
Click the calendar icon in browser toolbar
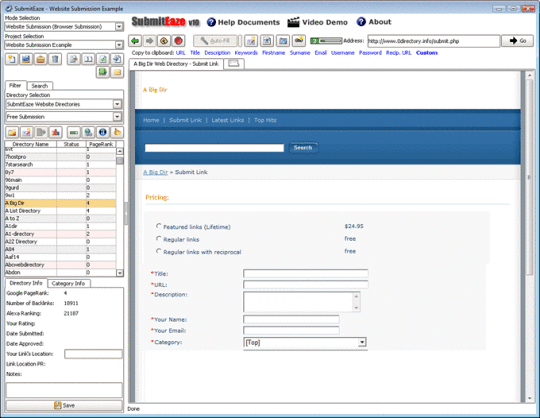283,41
